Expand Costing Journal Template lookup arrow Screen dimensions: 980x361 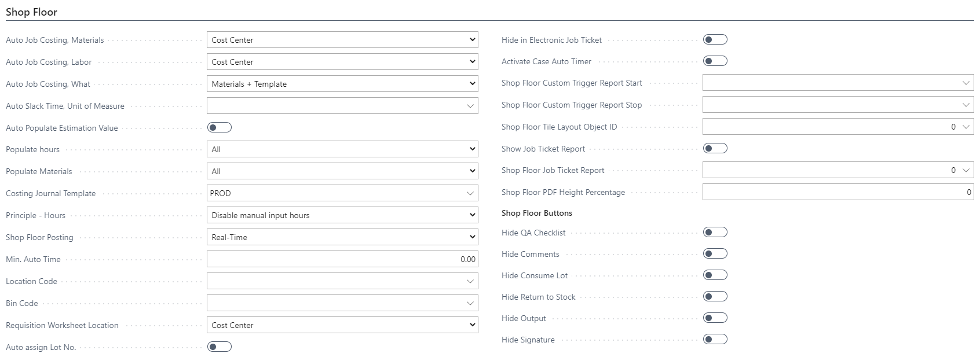tap(470, 193)
